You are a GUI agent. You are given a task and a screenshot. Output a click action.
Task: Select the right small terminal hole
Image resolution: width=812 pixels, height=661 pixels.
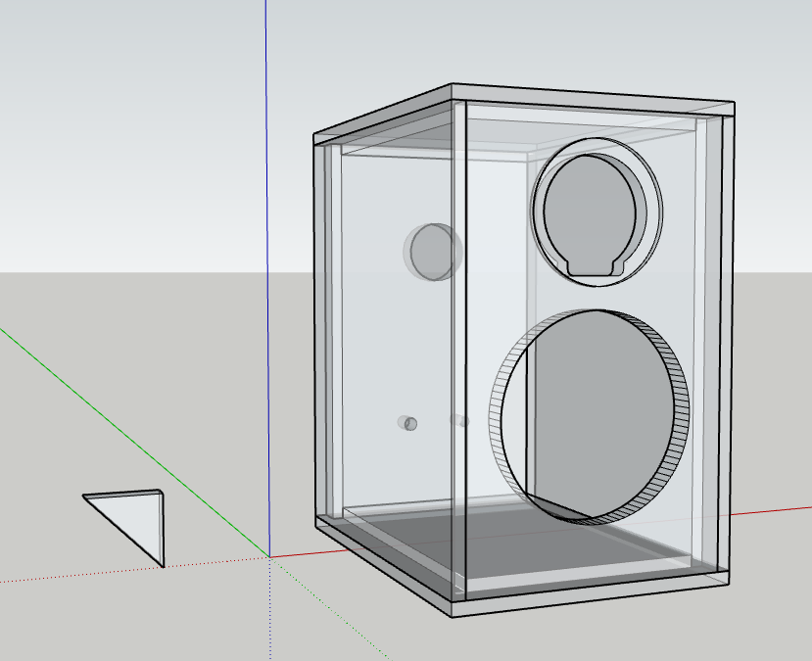click(458, 421)
